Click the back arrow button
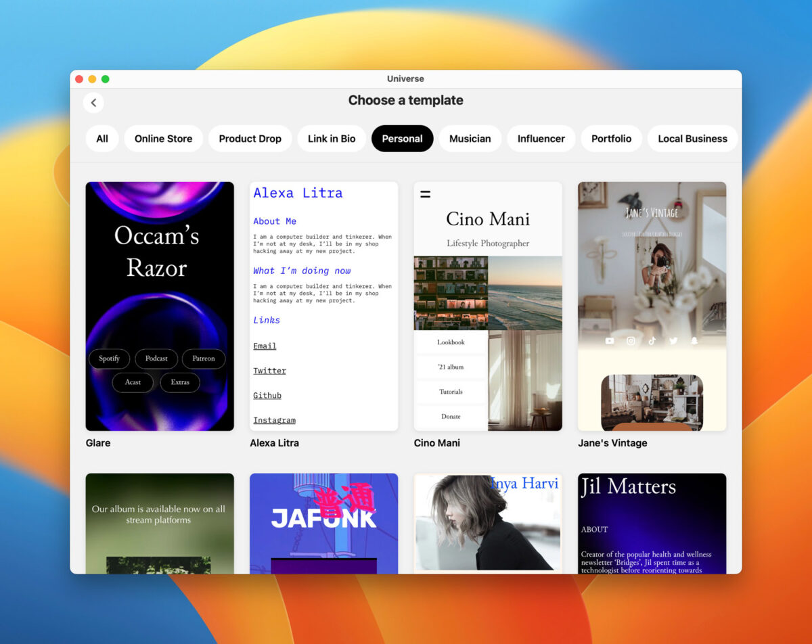The width and height of the screenshot is (812, 644). [x=93, y=103]
